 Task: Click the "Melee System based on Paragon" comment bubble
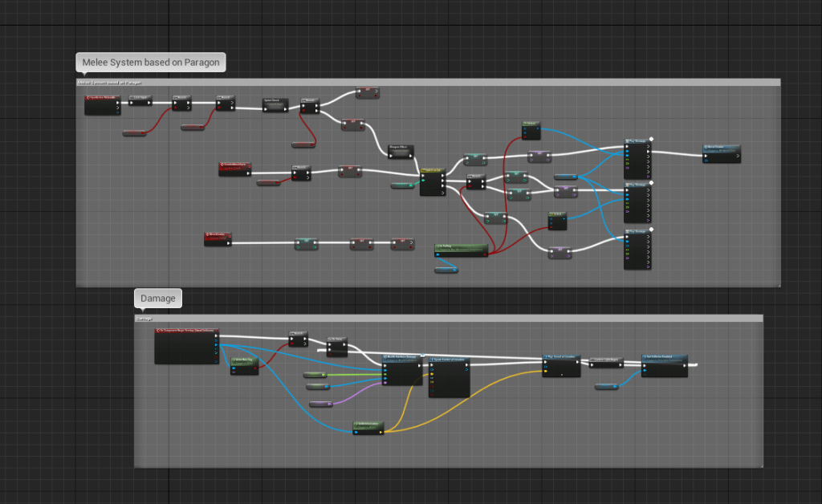150,63
